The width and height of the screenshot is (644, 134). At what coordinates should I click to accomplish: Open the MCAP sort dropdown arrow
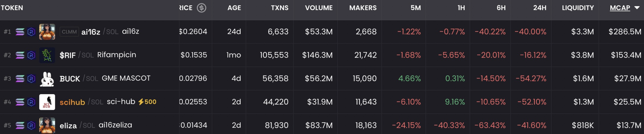[637, 8]
